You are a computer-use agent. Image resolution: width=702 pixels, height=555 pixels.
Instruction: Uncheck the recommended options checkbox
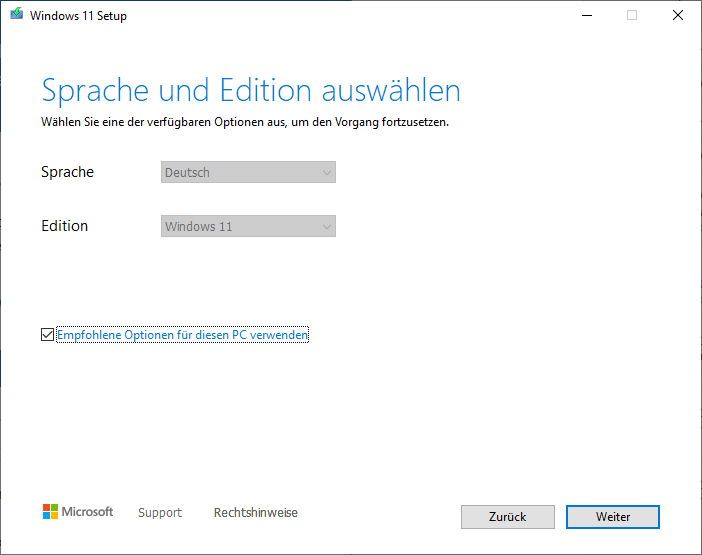pos(47,335)
